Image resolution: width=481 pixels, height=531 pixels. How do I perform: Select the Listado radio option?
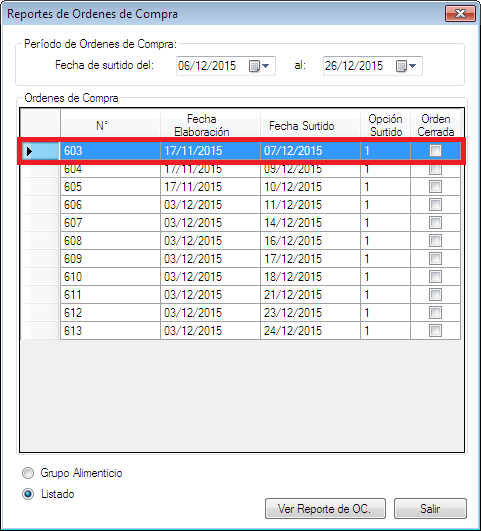click(x=28, y=494)
